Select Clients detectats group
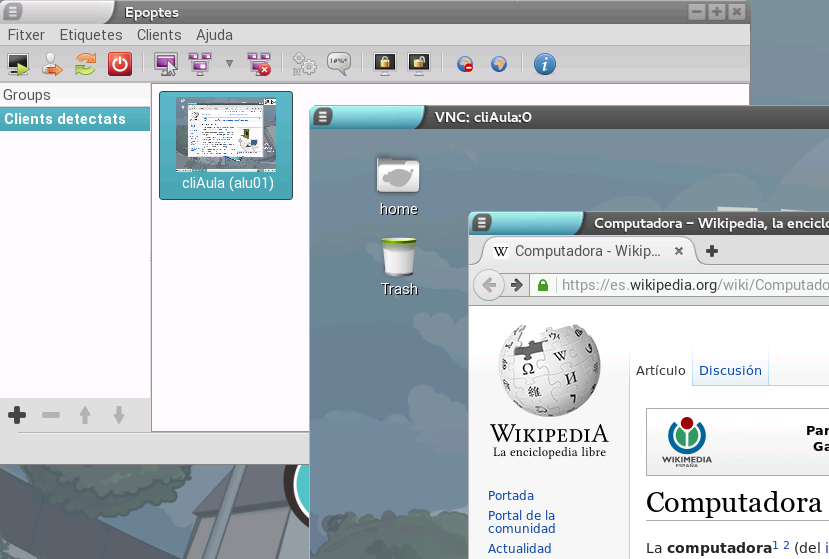 65,119
